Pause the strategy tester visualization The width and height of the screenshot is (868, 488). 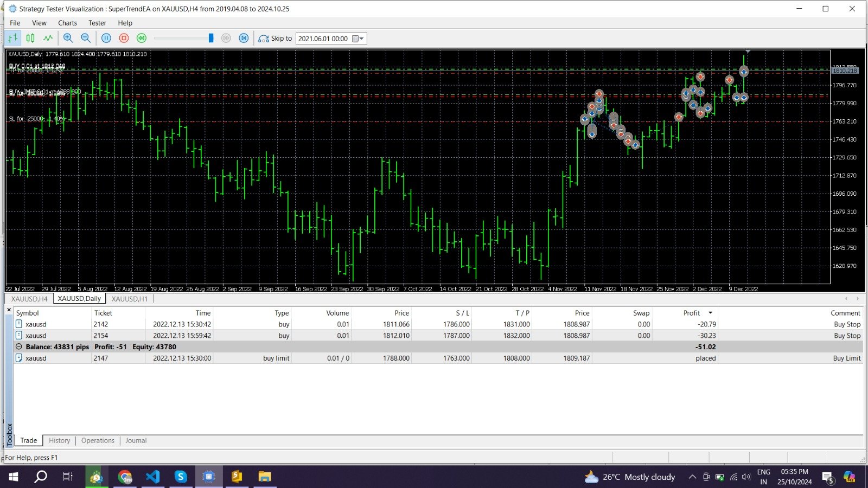coord(106,38)
